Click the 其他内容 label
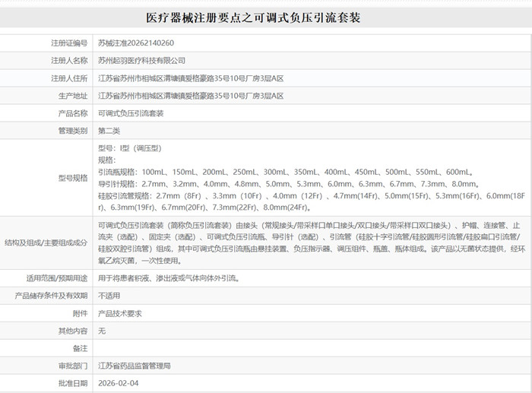This screenshot has width=532, height=393. (73, 331)
